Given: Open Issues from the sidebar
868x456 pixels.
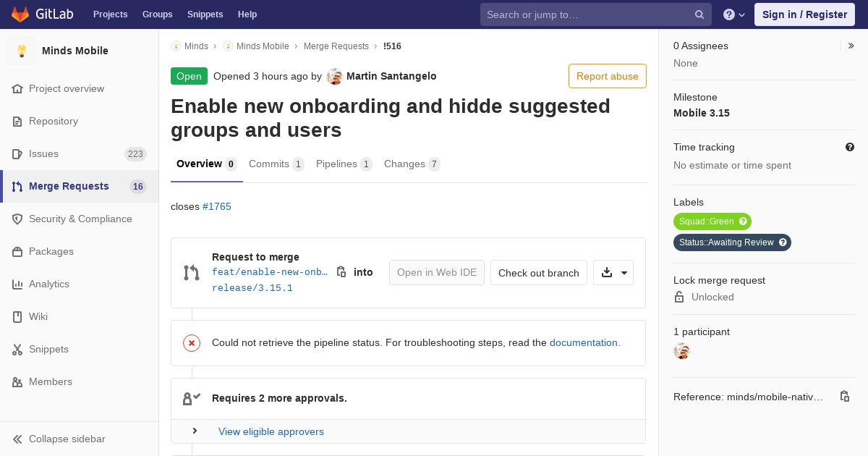Looking at the screenshot, I should tap(43, 153).
